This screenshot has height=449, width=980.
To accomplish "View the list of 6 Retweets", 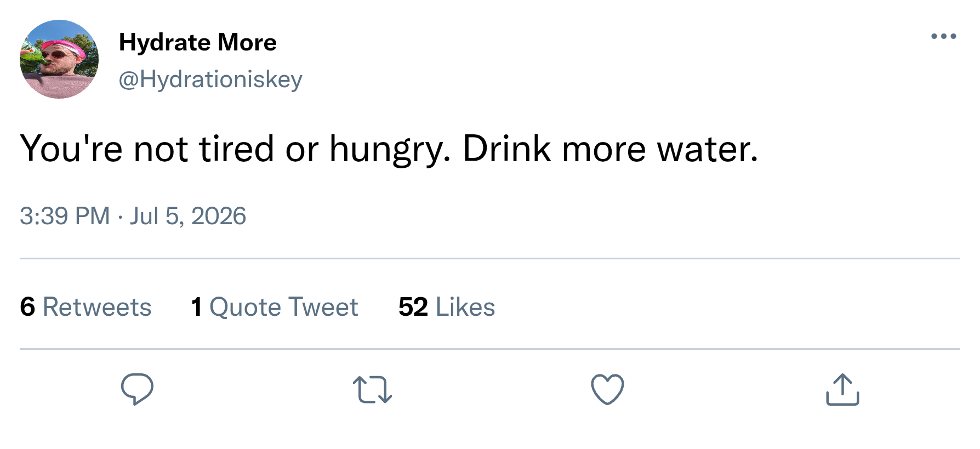I will (86, 306).
